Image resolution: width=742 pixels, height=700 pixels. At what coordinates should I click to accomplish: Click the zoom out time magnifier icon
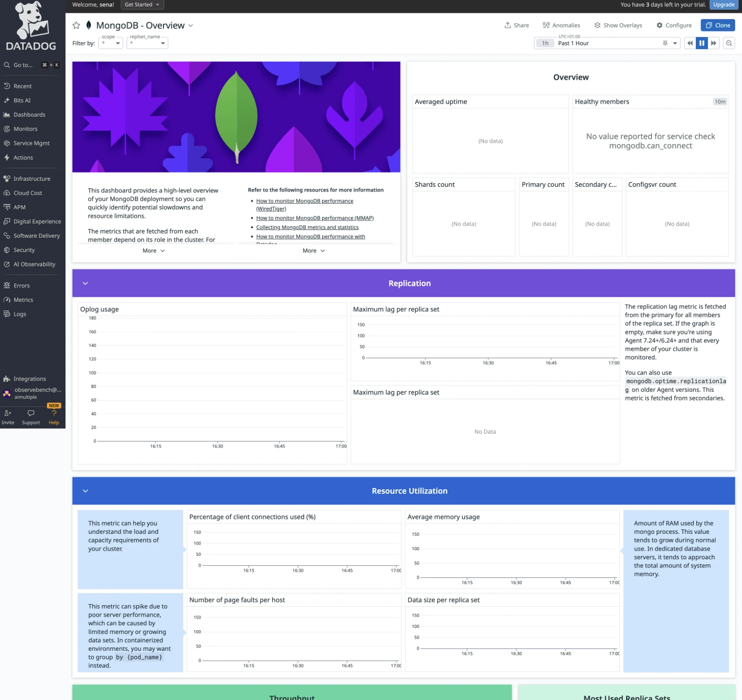[729, 43]
